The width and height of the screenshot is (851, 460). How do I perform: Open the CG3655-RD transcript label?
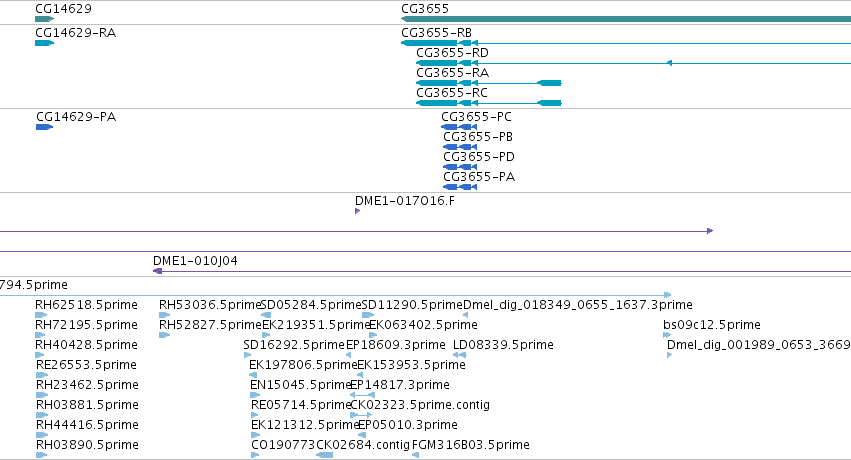452,53
